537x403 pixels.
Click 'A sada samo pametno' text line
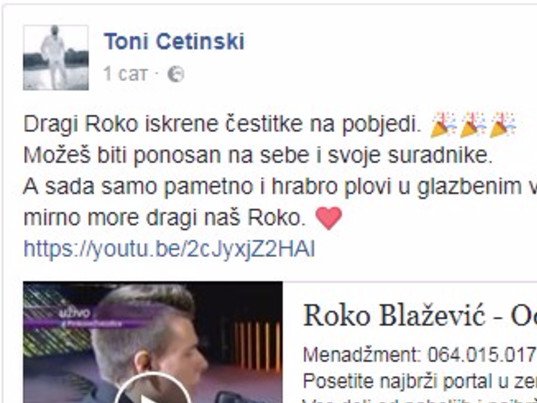(280, 187)
